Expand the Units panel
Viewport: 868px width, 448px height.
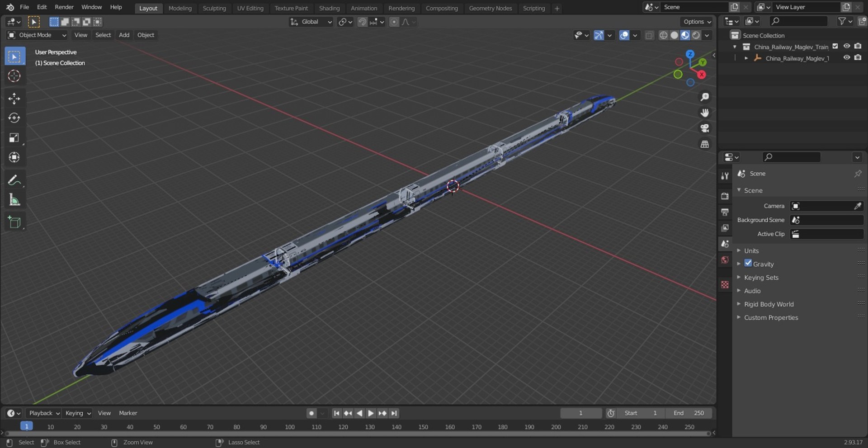point(752,250)
